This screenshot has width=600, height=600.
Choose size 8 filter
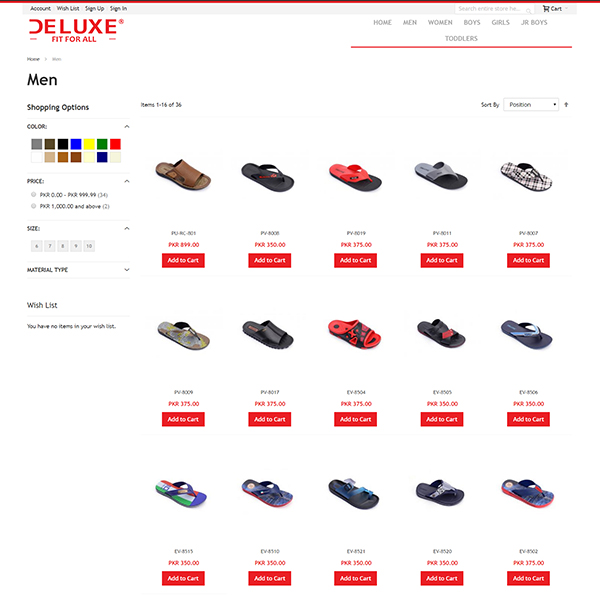63,246
